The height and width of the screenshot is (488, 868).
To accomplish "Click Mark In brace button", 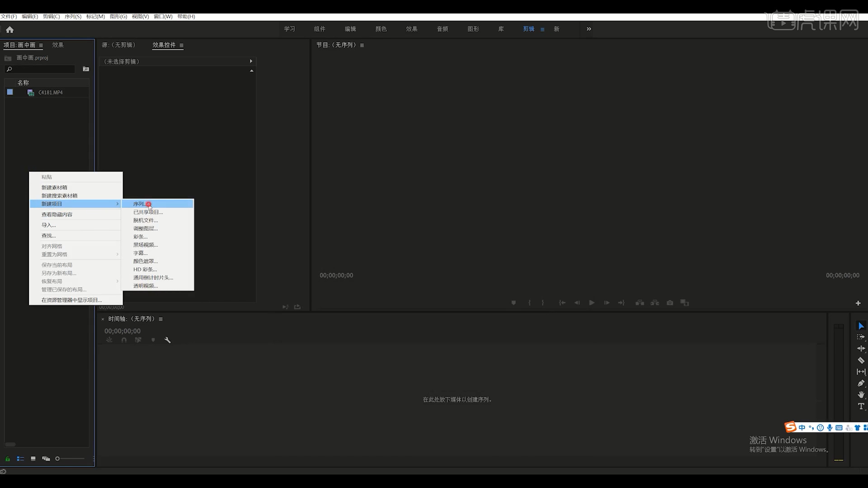I will 529,303.
